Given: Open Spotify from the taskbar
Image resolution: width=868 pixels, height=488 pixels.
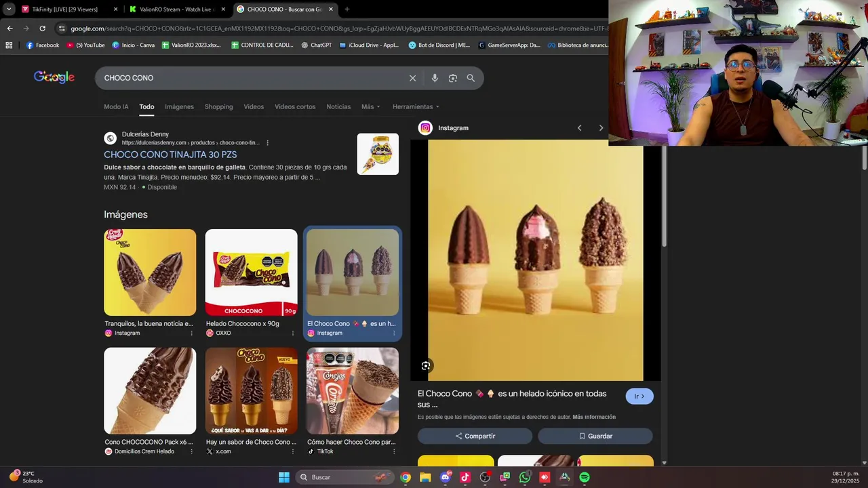Looking at the screenshot, I should 585,477.
